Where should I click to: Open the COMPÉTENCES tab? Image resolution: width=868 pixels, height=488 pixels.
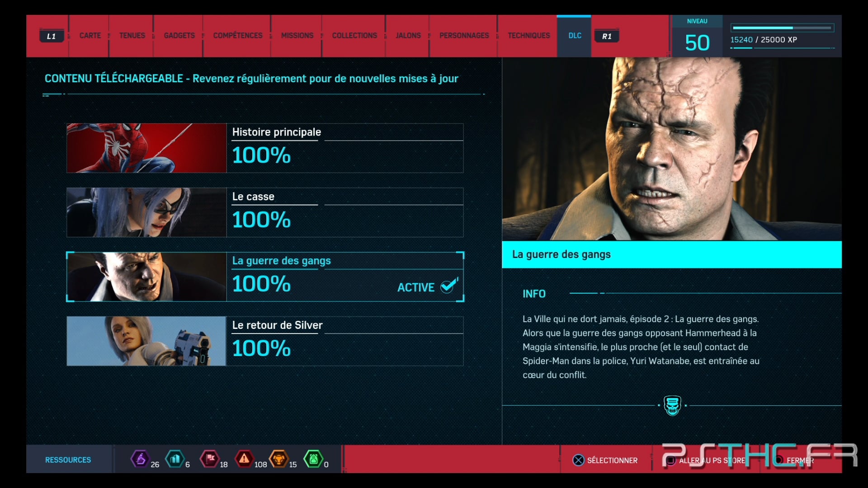238,35
